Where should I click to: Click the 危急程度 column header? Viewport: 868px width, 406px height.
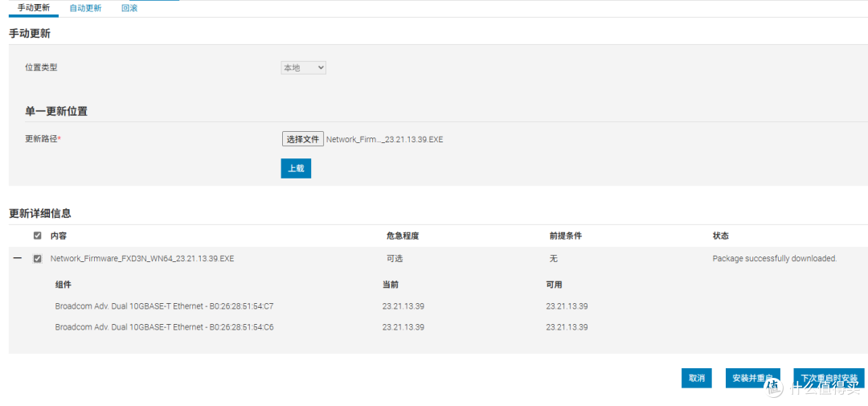pyautogui.click(x=403, y=236)
